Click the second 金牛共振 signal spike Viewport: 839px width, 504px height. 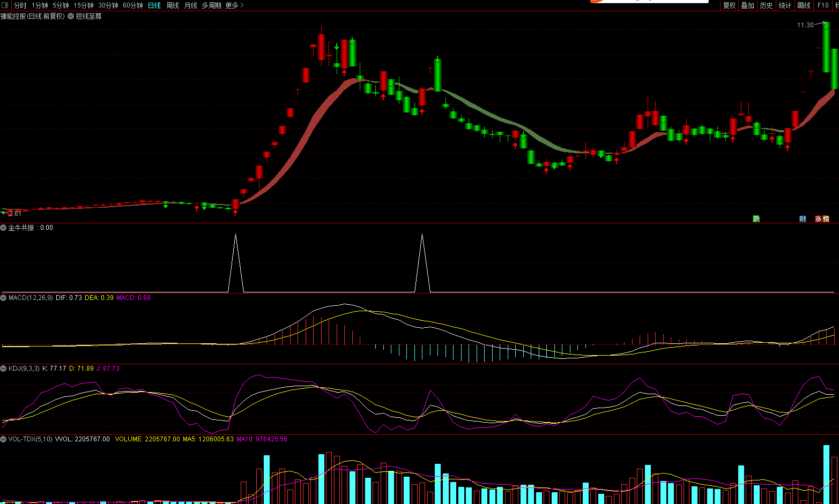tap(422, 262)
